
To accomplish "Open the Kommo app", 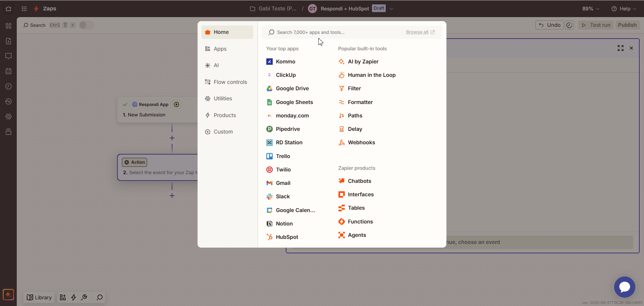I will click(x=281, y=62).
